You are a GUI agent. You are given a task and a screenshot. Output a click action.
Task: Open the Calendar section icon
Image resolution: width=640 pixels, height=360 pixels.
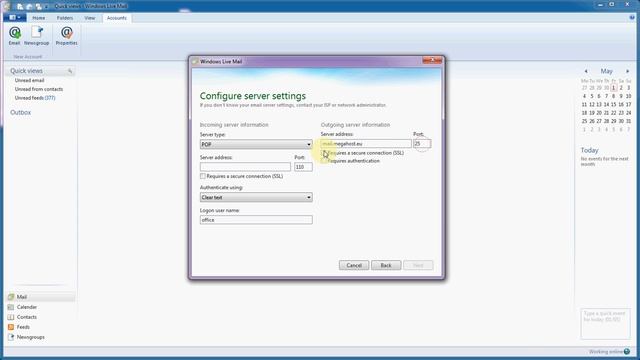click(x=11, y=307)
